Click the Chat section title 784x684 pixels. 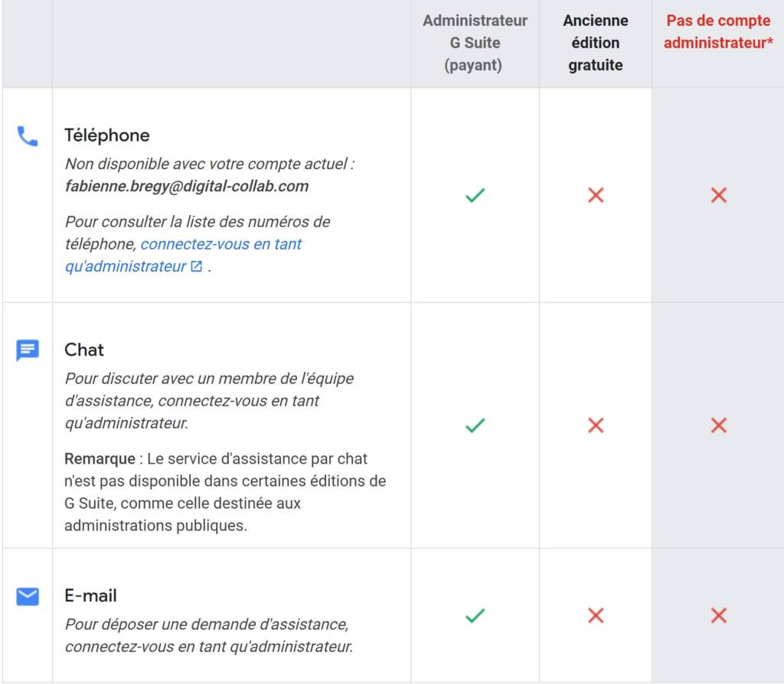click(x=84, y=350)
